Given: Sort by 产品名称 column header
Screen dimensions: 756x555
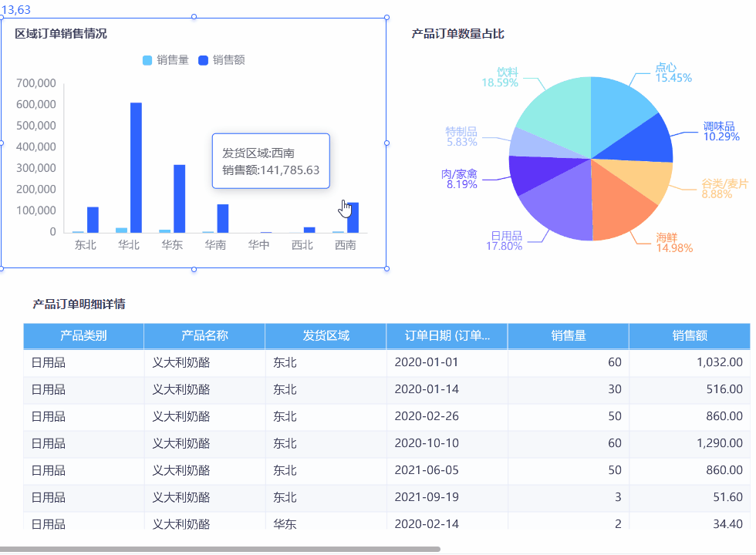Looking at the screenshot, I should tap(204, 336).
